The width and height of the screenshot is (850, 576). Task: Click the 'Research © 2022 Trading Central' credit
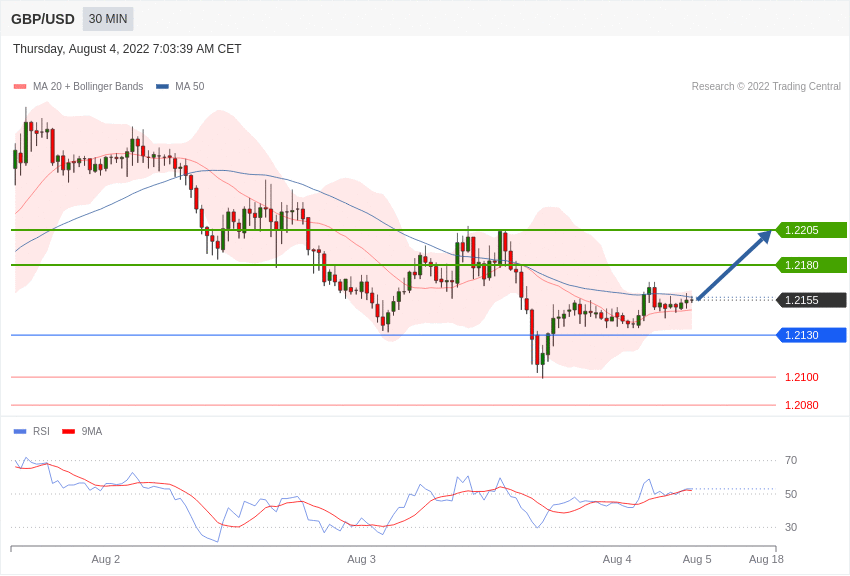[766, 86]
